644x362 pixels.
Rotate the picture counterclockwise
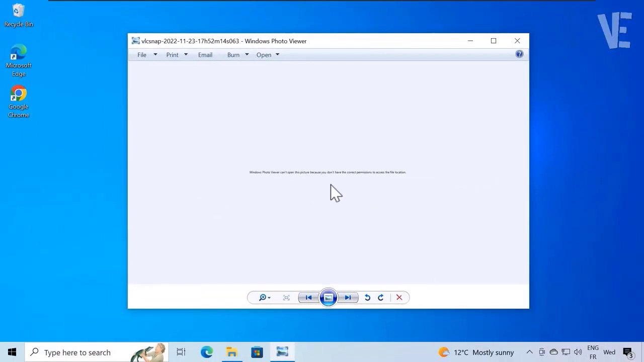367,298
